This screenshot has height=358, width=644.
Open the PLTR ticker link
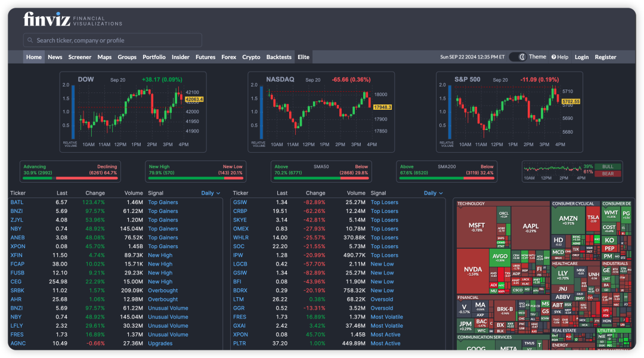[240, 343]
